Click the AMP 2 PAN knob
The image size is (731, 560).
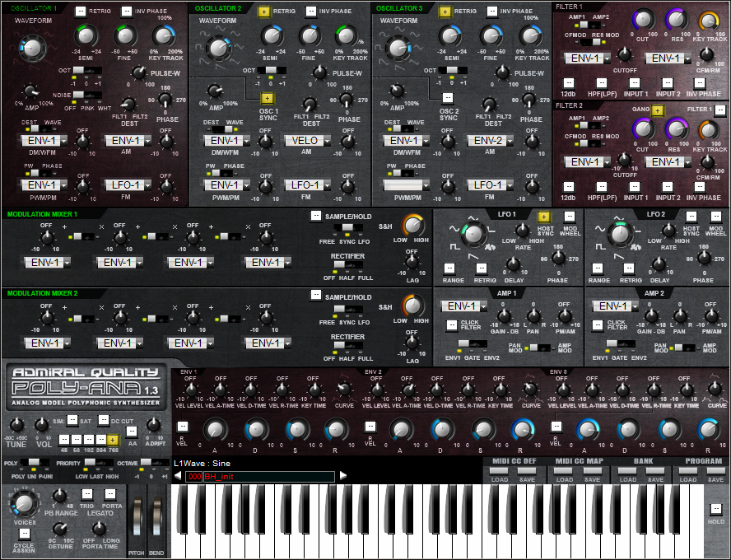click(680, 316)
